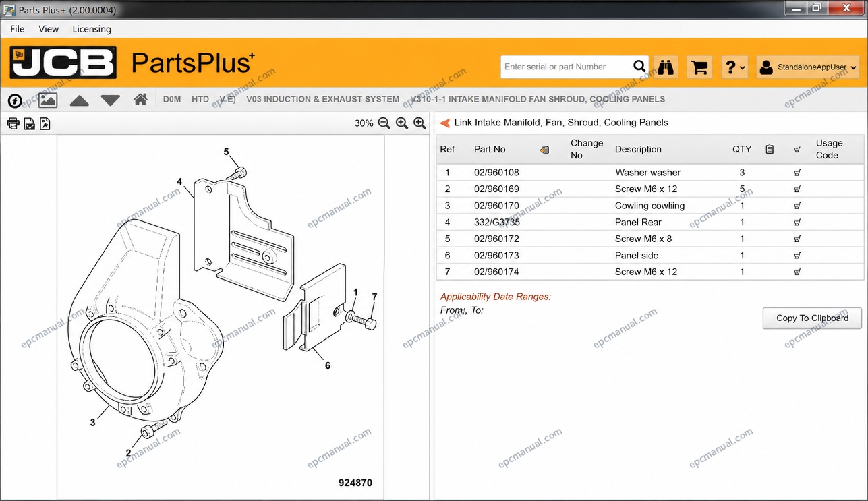This screenshot has width=868, height=501.
Task: Click the orange back arrow beside Link Intake Manifold
Action: (x=444, y=123)
